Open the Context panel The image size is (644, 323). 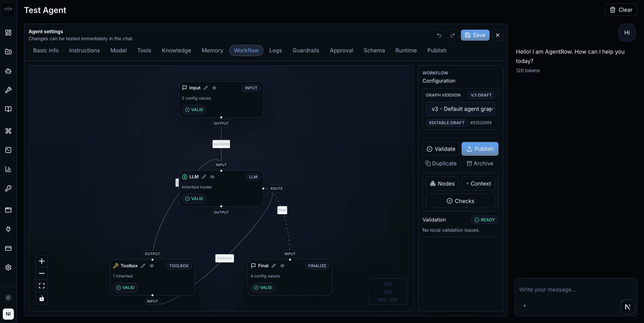[x=479, y=184]
